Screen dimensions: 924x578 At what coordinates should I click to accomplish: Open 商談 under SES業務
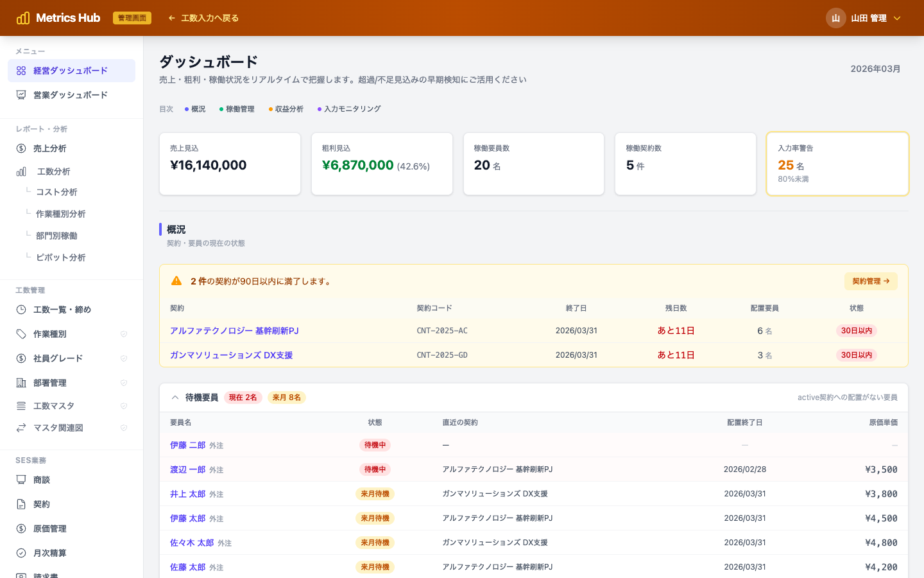[x=42, y=480]
